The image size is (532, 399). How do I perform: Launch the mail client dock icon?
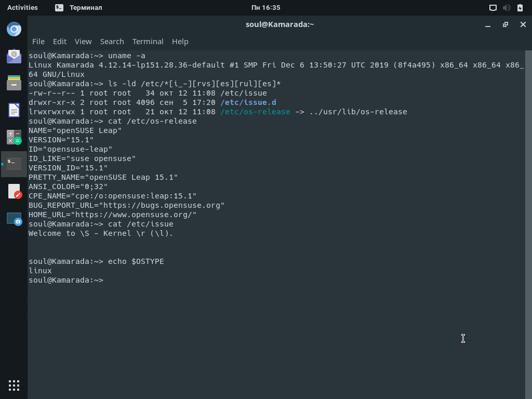point(14,56)
